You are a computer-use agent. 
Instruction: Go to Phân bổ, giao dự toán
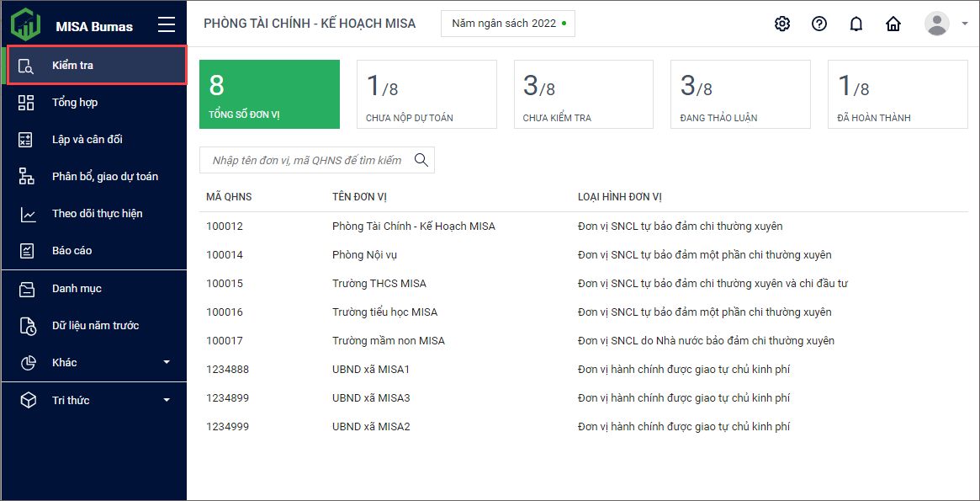click(104, 177)
